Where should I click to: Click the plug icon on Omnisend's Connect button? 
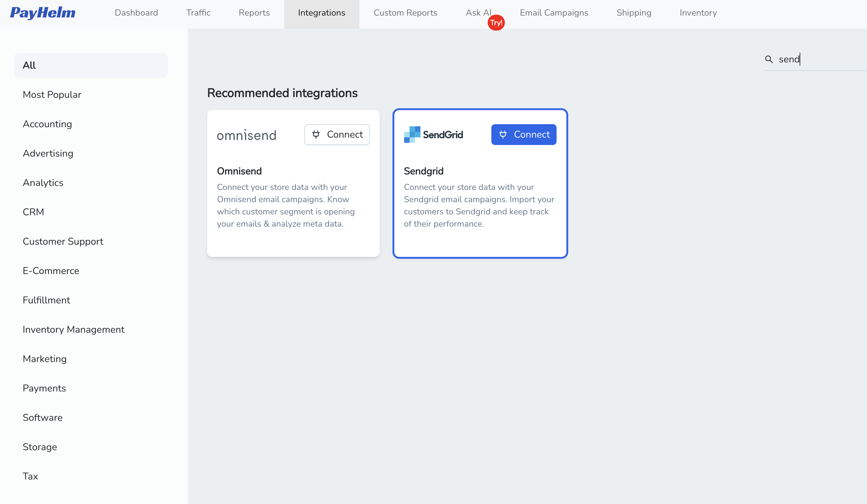coord(317,135)
